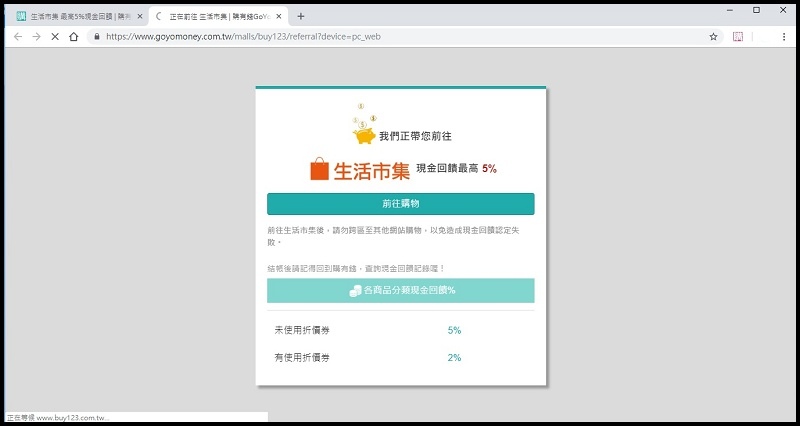The height and width of the screenshot is (426, 800).
Task: Click the orange shopping bag logo
Action: point(319,169)
